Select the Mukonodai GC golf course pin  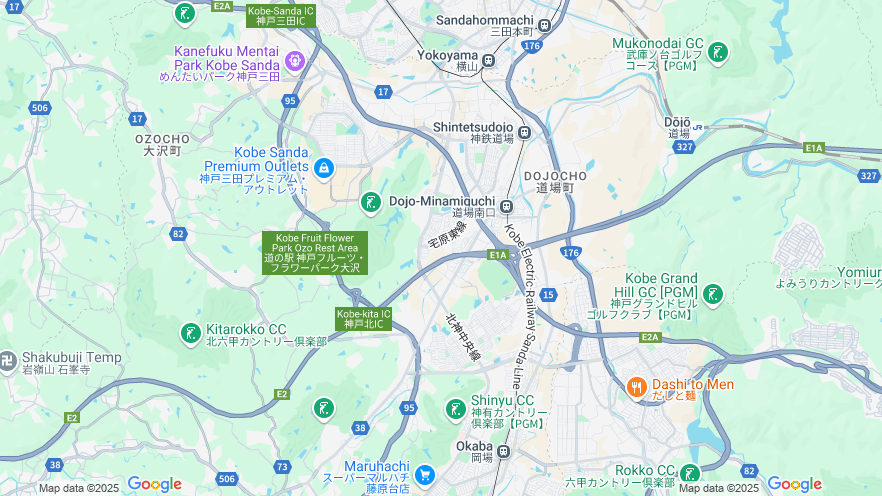pyautogui.click(x=718, y=53)
